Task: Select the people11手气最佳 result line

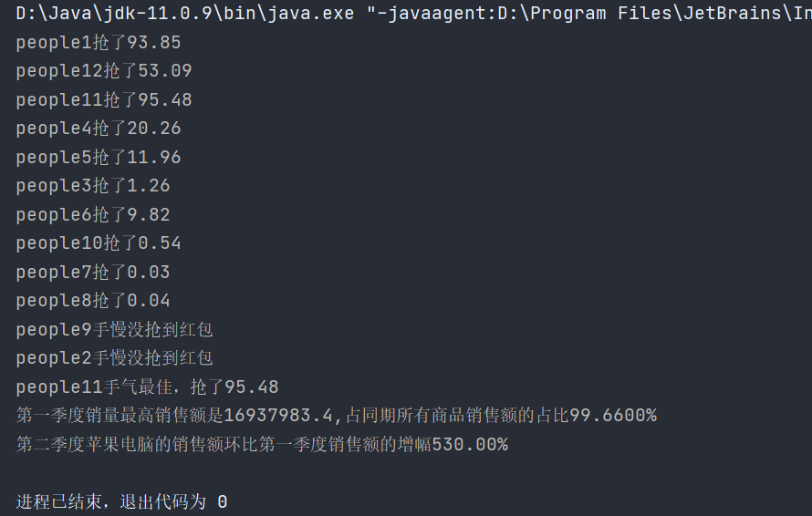Action: pyautogui.click(x=148, y=387)
